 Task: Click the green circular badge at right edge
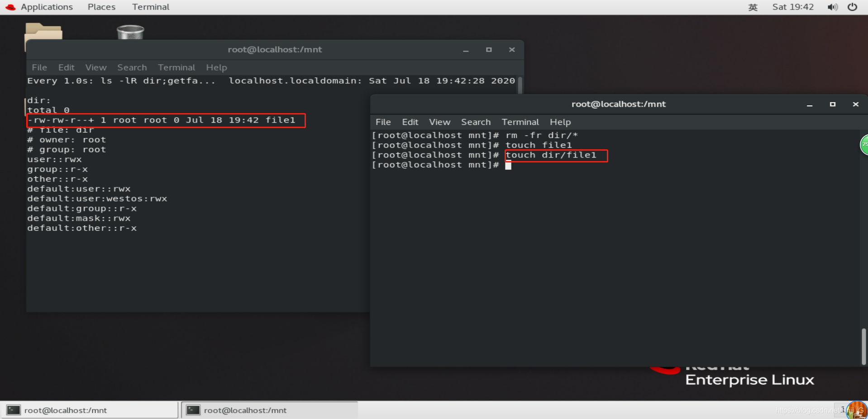pos(864,145)
